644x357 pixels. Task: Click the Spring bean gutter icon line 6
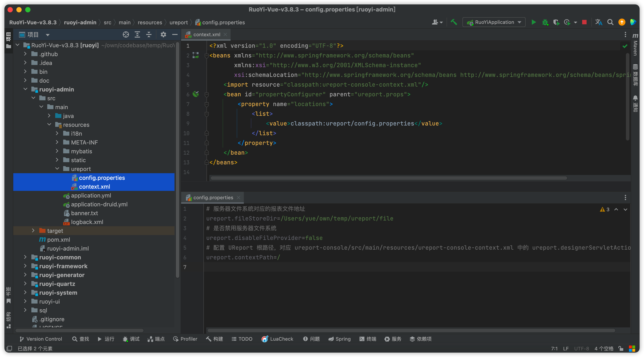[x=196, y=94]
